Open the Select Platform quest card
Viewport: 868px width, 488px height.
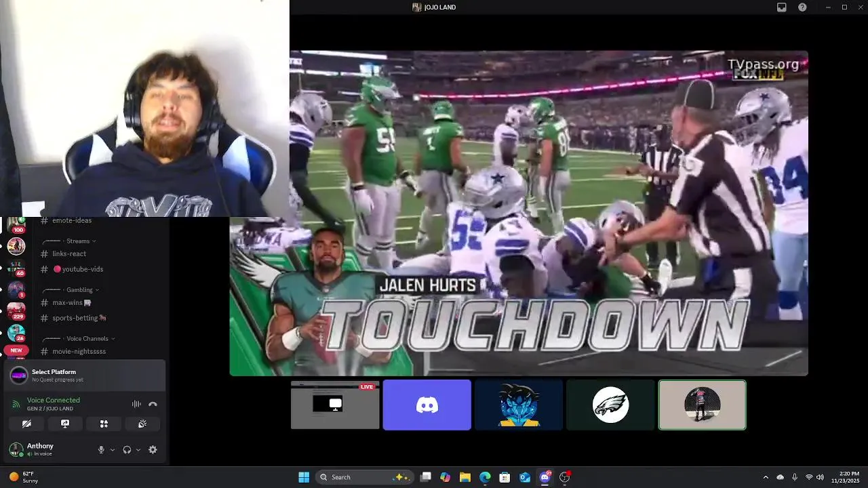(x=85, y=375)
